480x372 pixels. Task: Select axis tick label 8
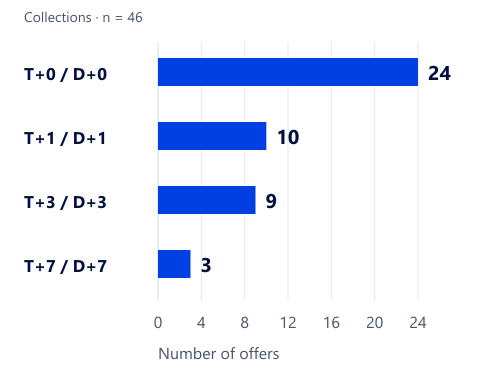[245, 323]
